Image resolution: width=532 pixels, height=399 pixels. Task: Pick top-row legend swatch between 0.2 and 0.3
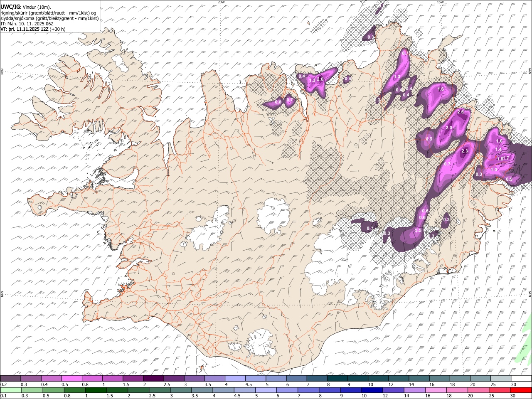[x=11, y=379]
